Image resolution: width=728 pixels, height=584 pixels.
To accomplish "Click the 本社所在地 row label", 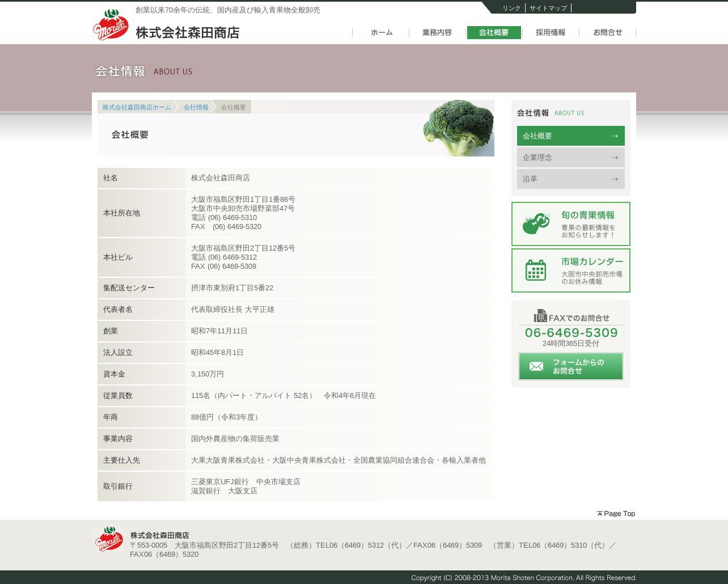I will (x=121, y=213).
